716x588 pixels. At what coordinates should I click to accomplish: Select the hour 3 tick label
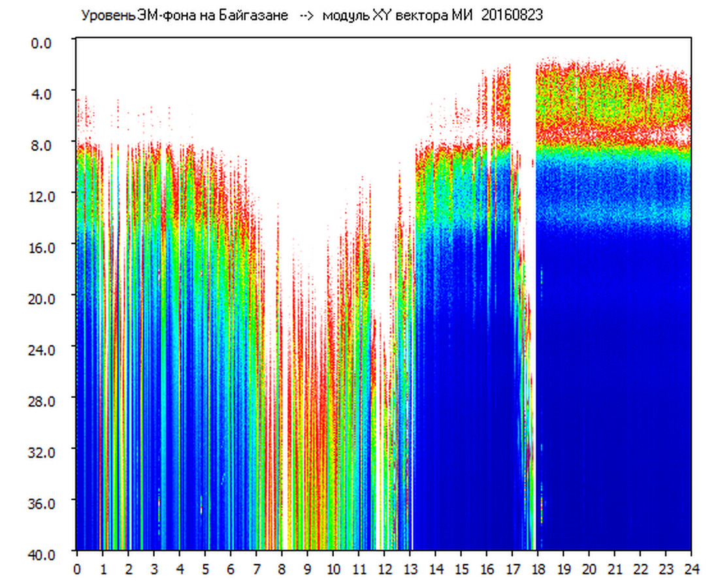154,568
